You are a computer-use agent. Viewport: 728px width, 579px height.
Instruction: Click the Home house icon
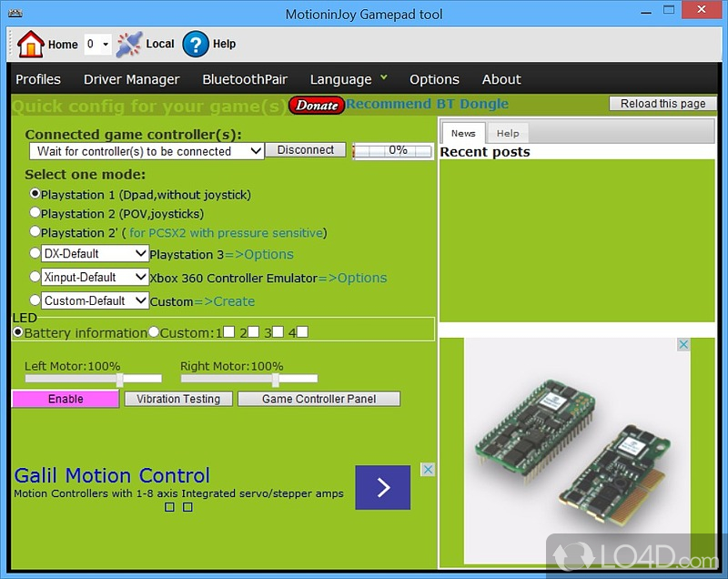pyautogui.click(x=31, y=44)
